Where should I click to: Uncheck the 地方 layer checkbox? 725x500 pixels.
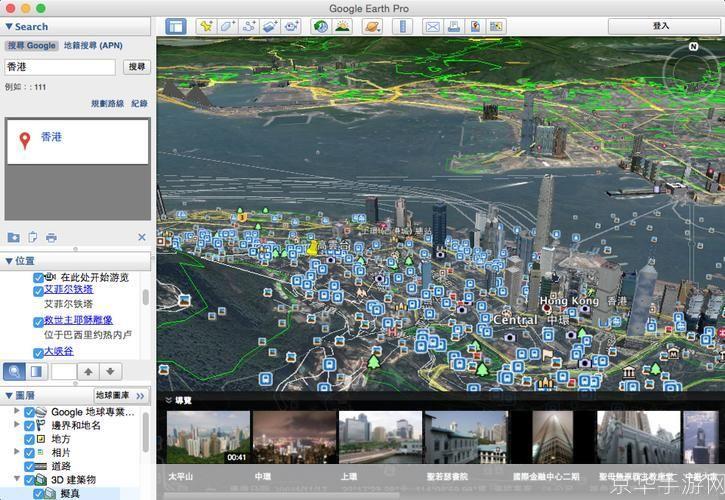tap(29, 439)
